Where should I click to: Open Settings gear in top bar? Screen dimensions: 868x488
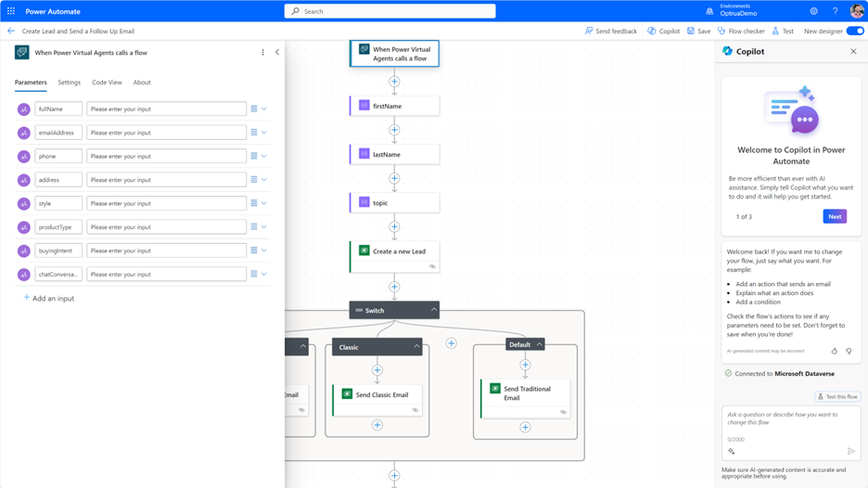[x=813, y=11]
